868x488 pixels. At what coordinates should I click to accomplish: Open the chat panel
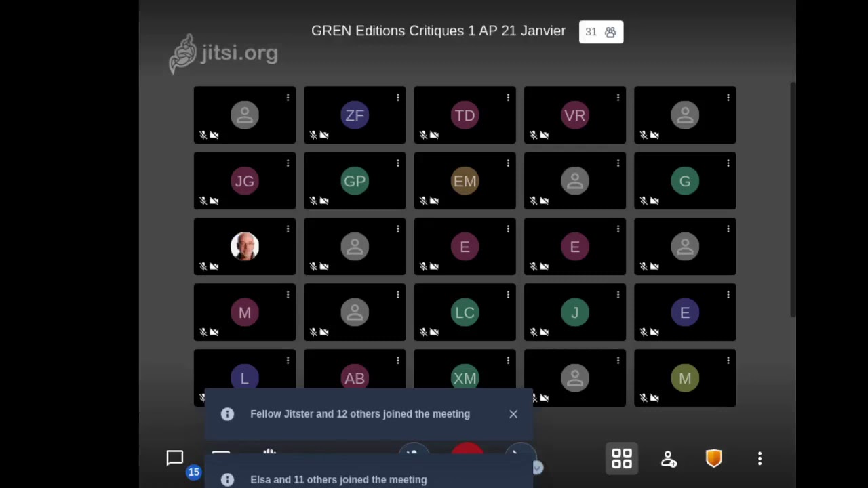175,459
